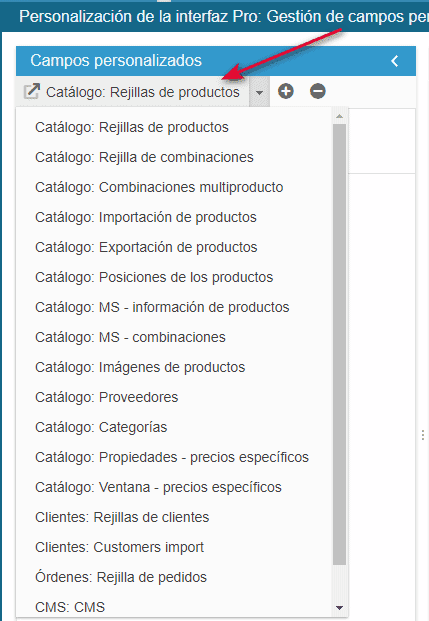Toggle the dropdown arrow of grid selector
The height and width of the screenshot is (621, 429).
click(x=259, y=92)
